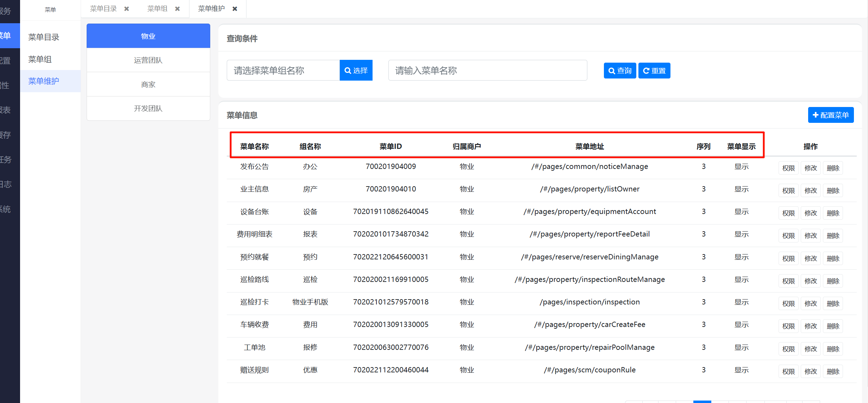The height and width of the screenshot is (403, 868).
Task: Click 修改 for 发布公告 row
Action: pos(811,168)
